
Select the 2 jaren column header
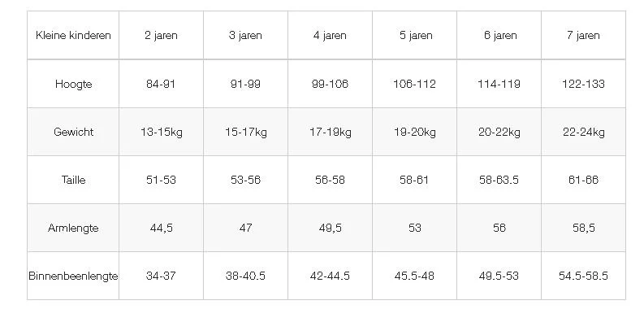point(161,36)
